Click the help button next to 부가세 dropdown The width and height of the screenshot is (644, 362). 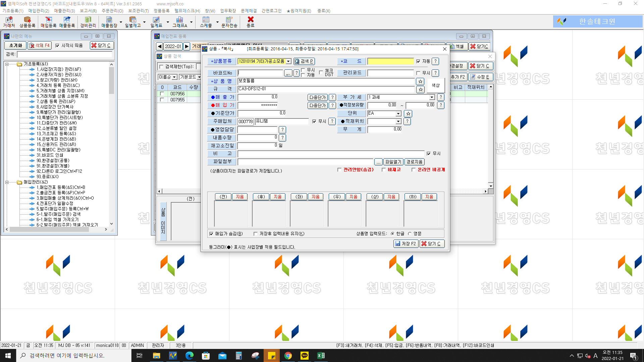point(441,97)
